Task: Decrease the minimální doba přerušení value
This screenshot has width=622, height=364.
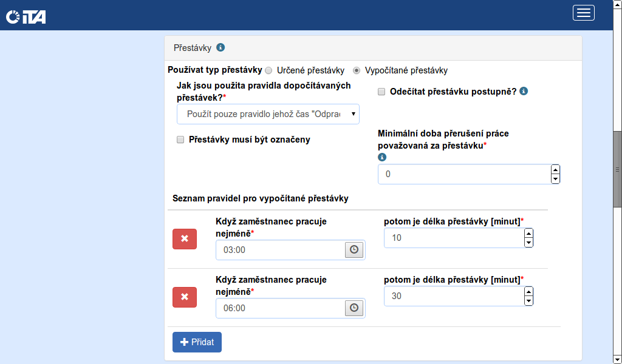Action: (x=555, y=179)
